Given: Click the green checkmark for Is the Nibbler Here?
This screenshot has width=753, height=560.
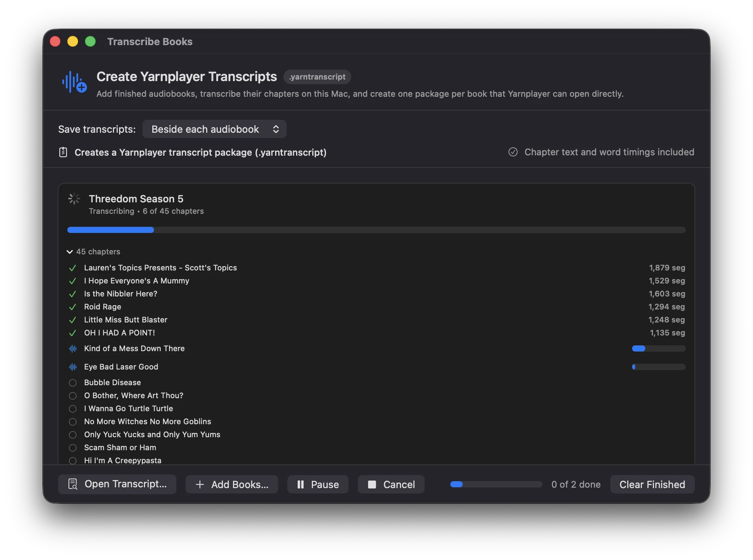Looking at the screenshot, I should point(72,294).
